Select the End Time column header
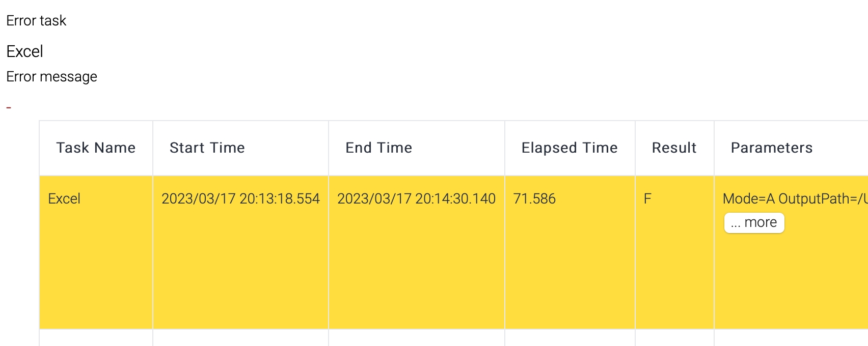Image resolution: width=868 pixels, height=346 pixels. pyautogui.click(x=378, y=148)
